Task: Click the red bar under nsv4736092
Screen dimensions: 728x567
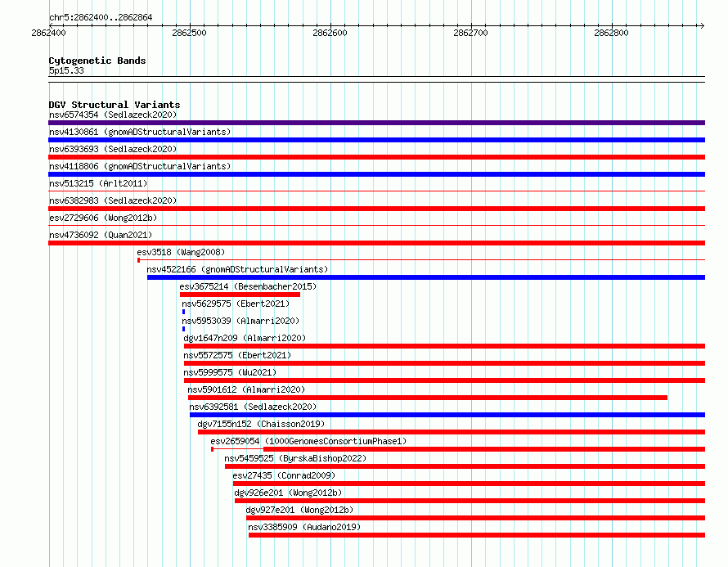Action: coord(376,243)
